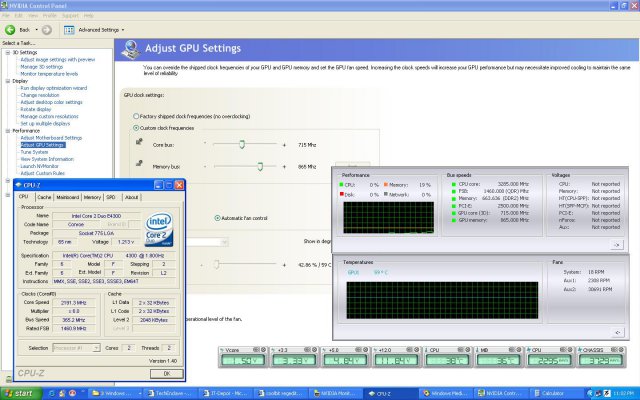The height and width of the screenshot is (400, 640).
Task: Switch to the SPD tab in CPU-Z
Action: coord(111,197)
